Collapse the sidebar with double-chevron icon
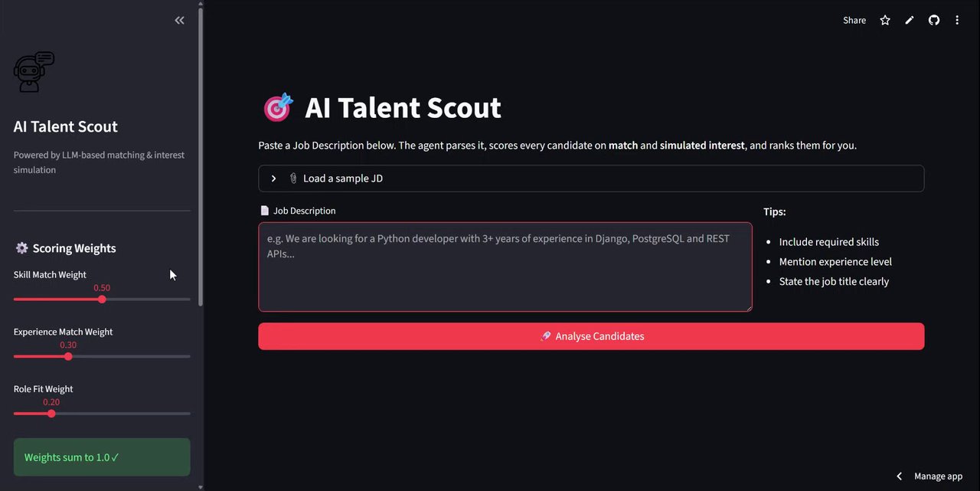Viewport: 980px width, 491px height. (x=179, y=21)
